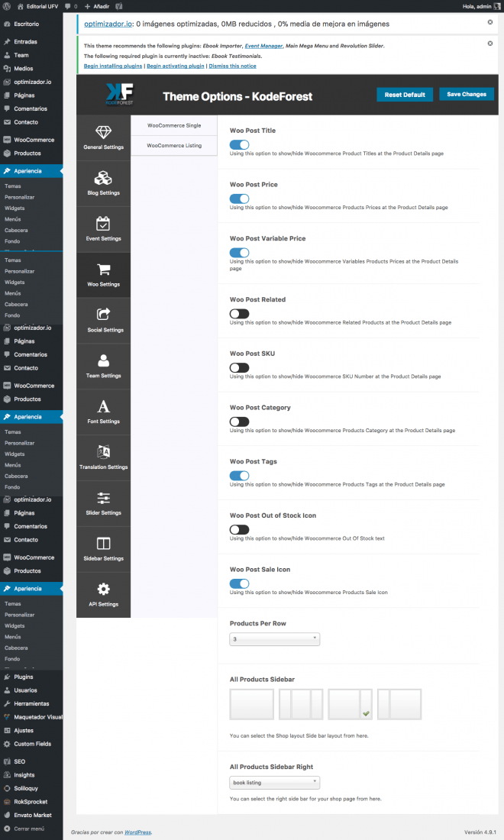Dismiss the optimizador.io notice

(490, 22)
